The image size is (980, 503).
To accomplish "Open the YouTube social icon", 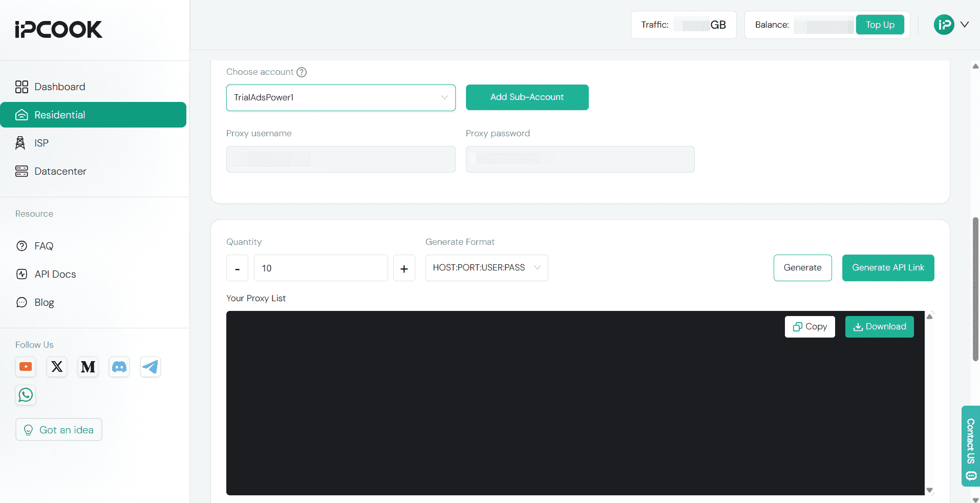I will (x=26, y=367).
